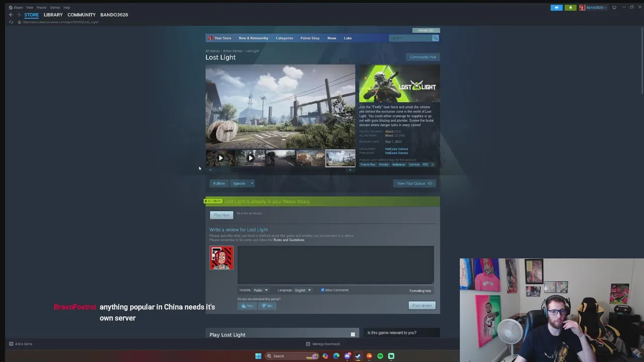Select the STORE tab
This screenshot has width=644, height=362.
(x=31, y=15)
